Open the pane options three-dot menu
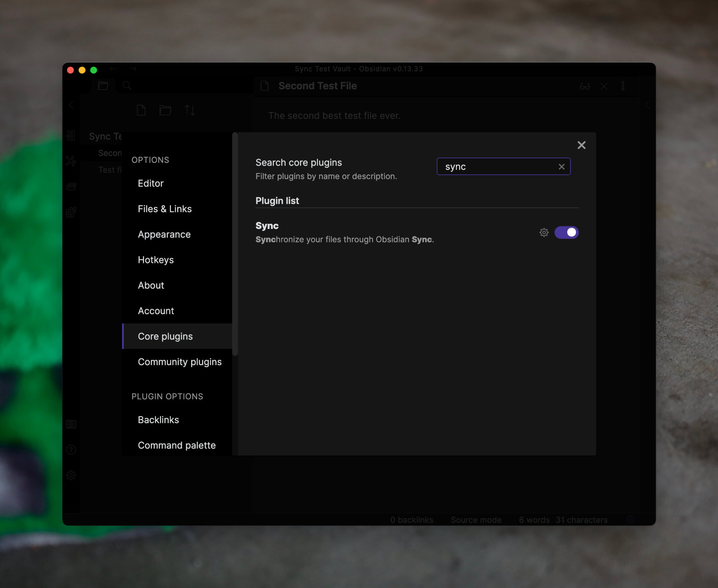Viewport: 718px width, 588px height. pos(623,86)
